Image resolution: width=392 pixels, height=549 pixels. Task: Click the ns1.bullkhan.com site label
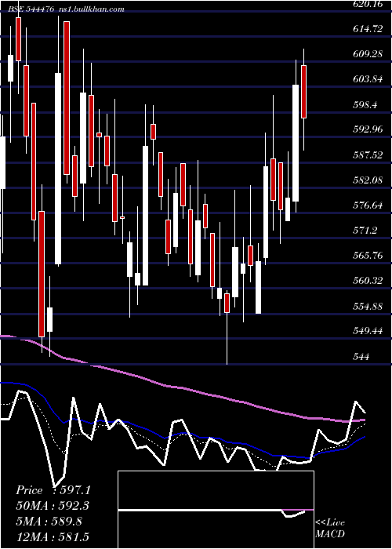tap(91, 9)
